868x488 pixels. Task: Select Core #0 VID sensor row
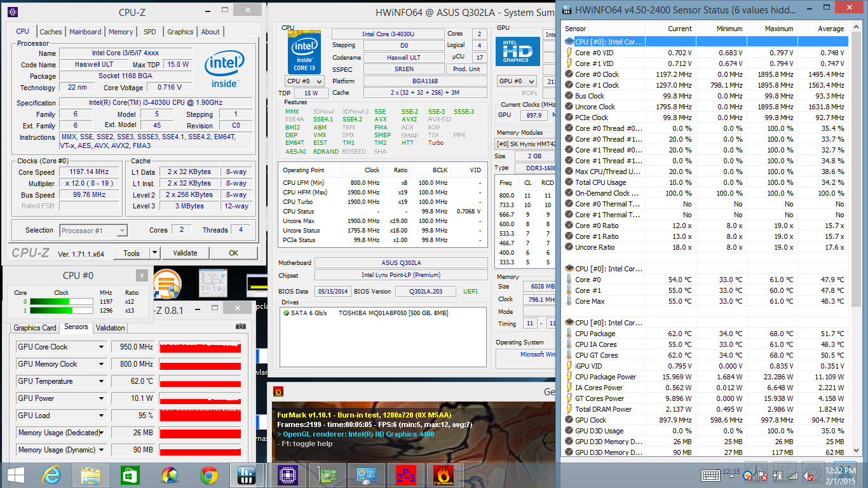[705, 53]
